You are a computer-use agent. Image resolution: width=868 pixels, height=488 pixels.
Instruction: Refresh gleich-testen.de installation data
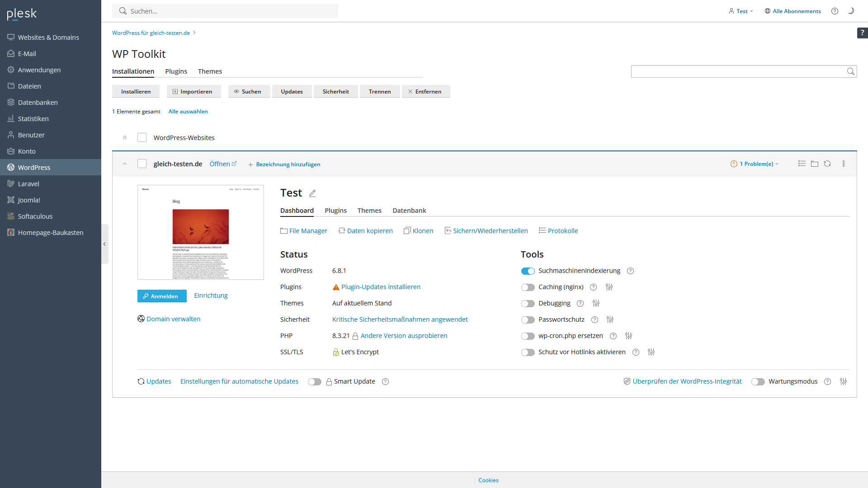pyautogui.click(x=828, y=164)
